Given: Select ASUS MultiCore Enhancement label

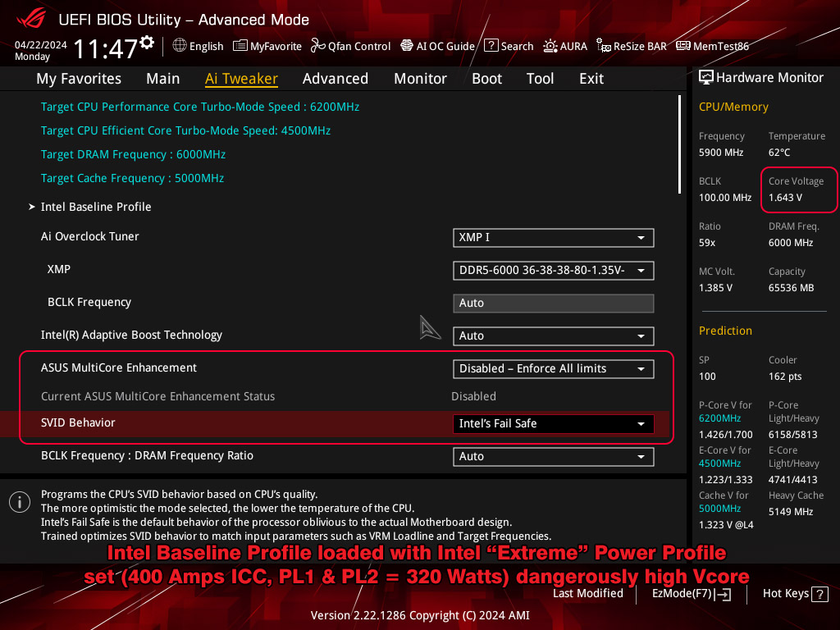Looking at the screenshot, I should [119, 367].
